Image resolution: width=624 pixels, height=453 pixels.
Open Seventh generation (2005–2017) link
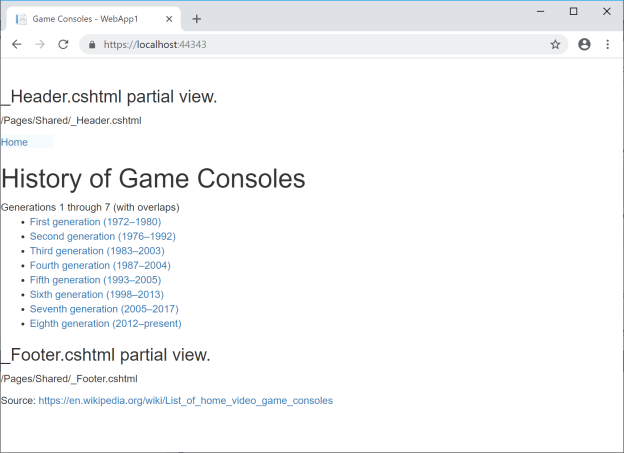(x=104, y=309)
